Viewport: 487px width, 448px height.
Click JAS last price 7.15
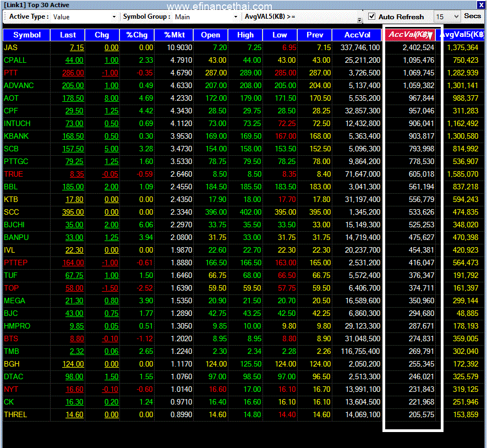pyautogui.click(x=76, y=47)
